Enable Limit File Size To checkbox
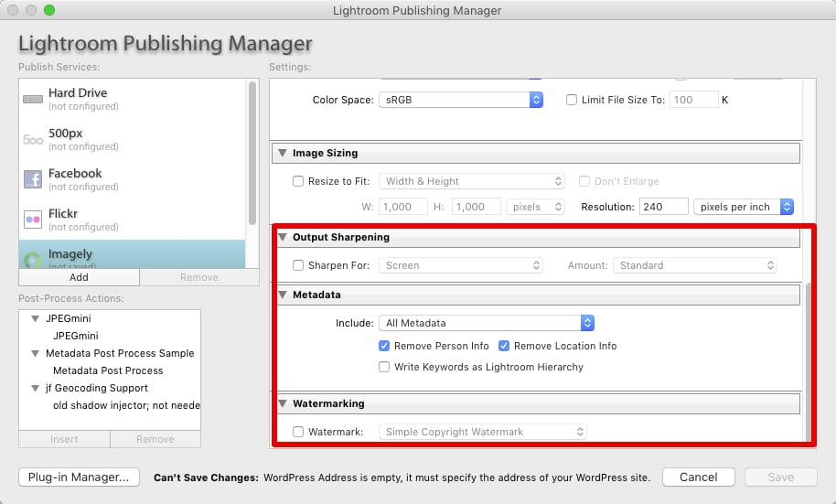This screenshot has height=504, width=836. click(571, 100)
